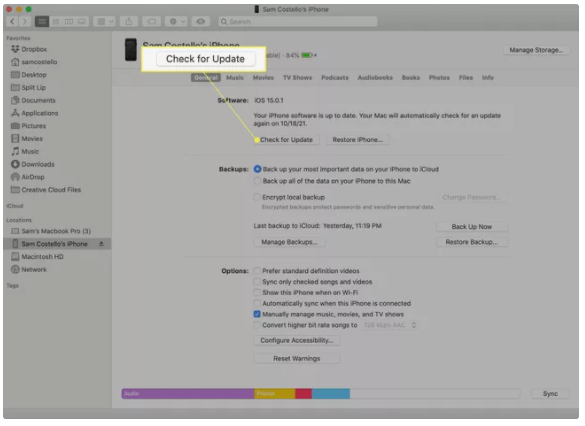Enable Encrypt local backup checkbox
The image size is (585, 426).
257,197
